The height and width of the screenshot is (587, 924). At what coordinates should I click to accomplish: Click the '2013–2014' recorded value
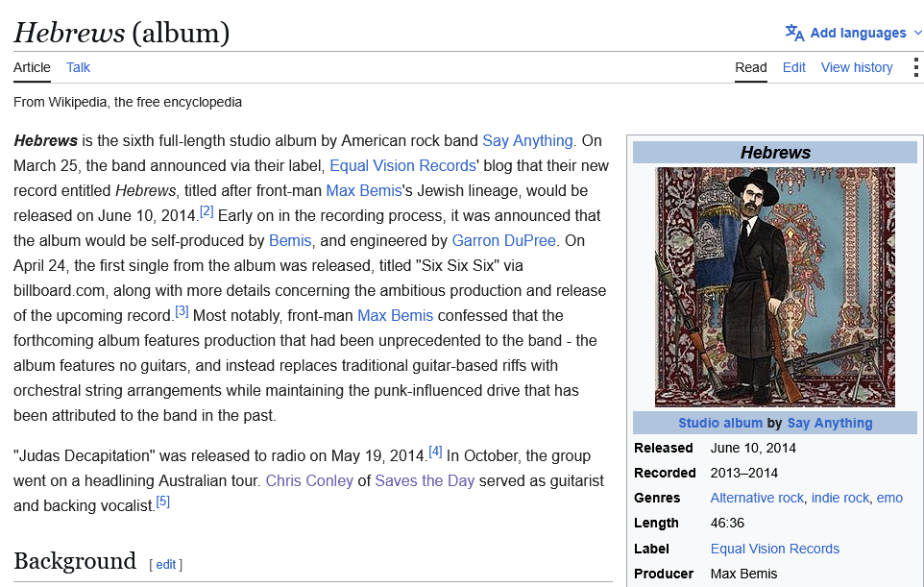[743, 474]
